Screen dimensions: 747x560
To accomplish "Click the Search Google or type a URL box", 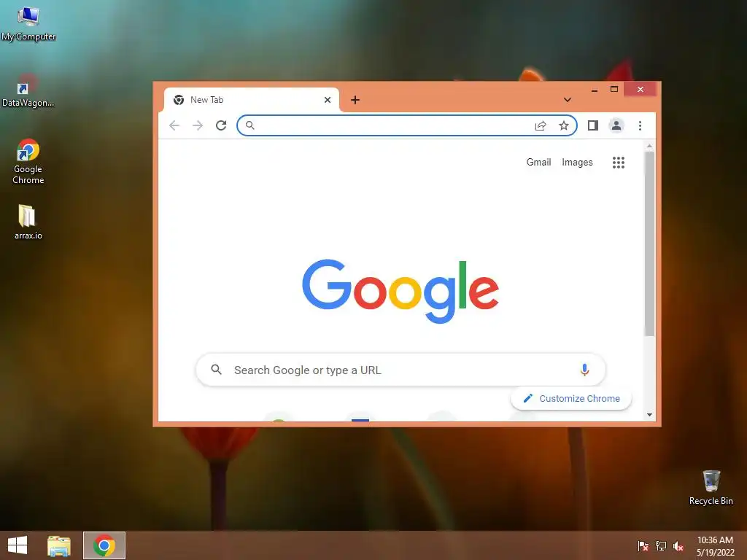I will click(400, 370).
